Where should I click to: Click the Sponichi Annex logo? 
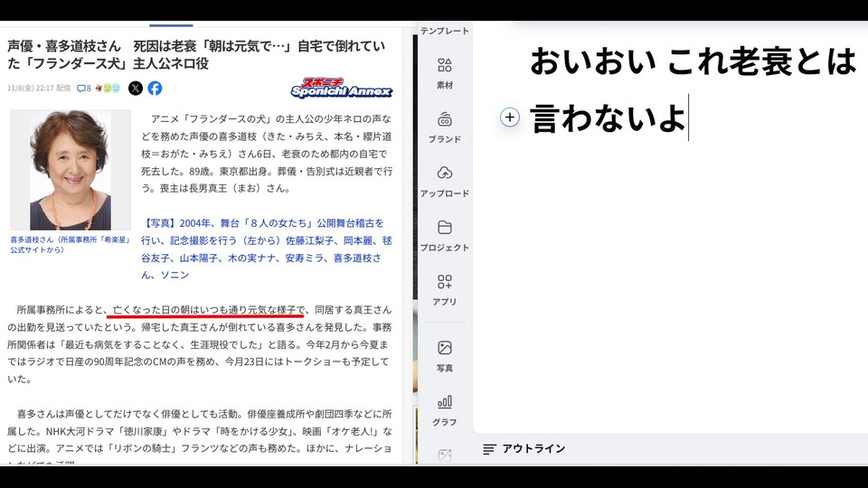pyautogui.click(x=342, y=88)
